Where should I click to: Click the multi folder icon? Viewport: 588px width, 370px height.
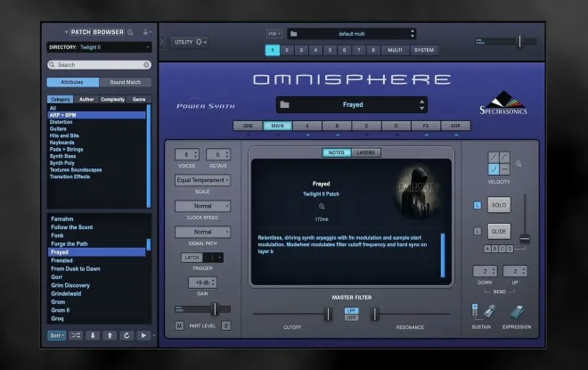294,34
